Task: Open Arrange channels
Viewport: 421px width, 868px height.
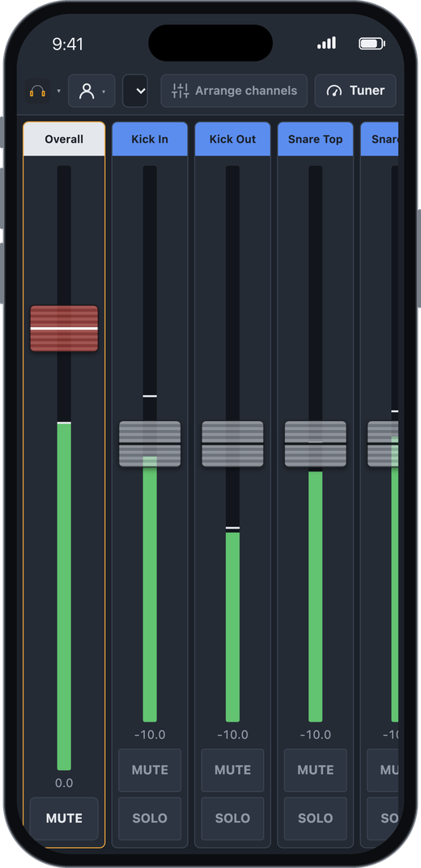Action: (234, 91)
